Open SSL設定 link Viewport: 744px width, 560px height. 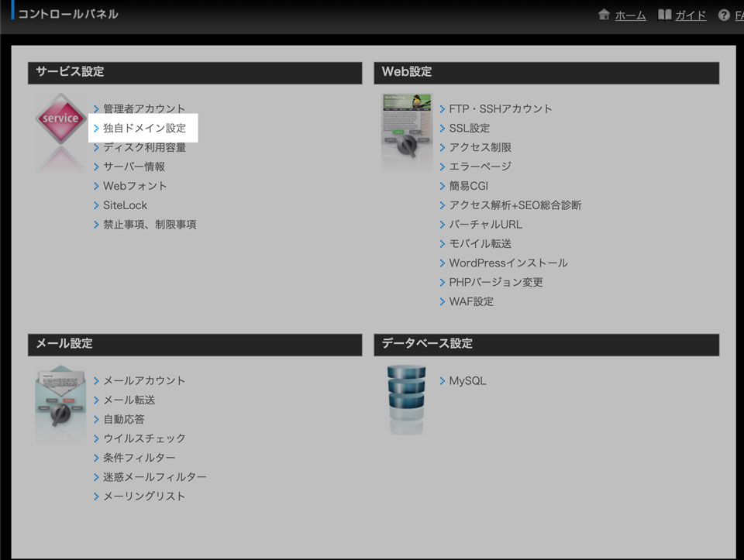pos(470,128)
